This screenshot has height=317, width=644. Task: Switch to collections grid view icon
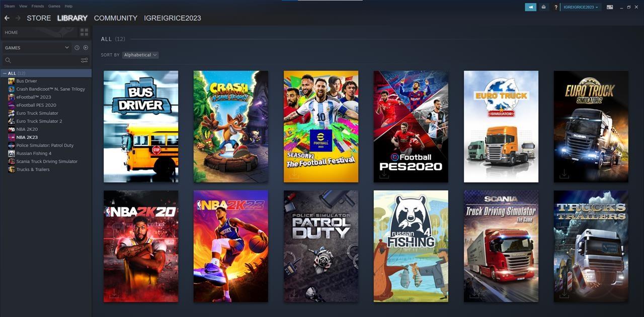(84, 32)
